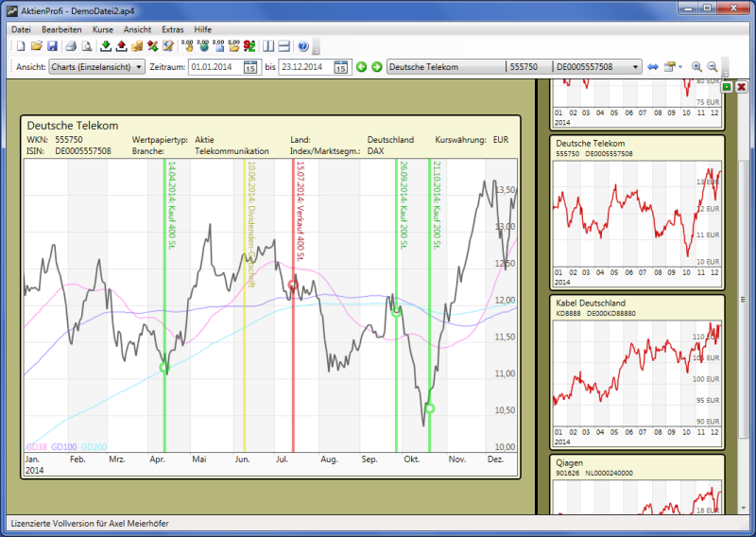Image resolution: width=756 pixels, height=537 pixels.
Task: Click the New file icon
Action: coord(21,45)
